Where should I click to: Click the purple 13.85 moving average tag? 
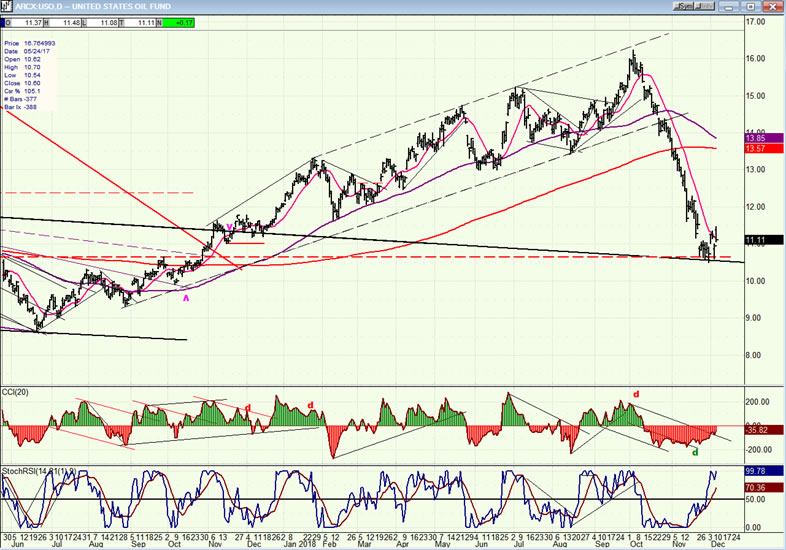(x=764, y=138)
